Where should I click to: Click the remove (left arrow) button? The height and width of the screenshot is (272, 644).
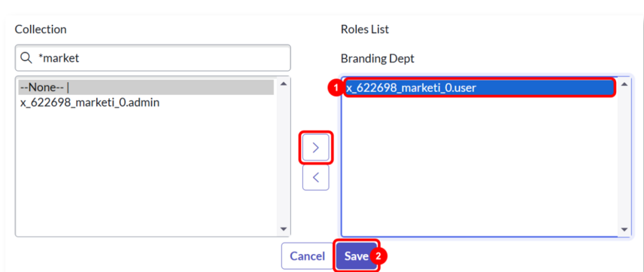[x=315, y=177]
